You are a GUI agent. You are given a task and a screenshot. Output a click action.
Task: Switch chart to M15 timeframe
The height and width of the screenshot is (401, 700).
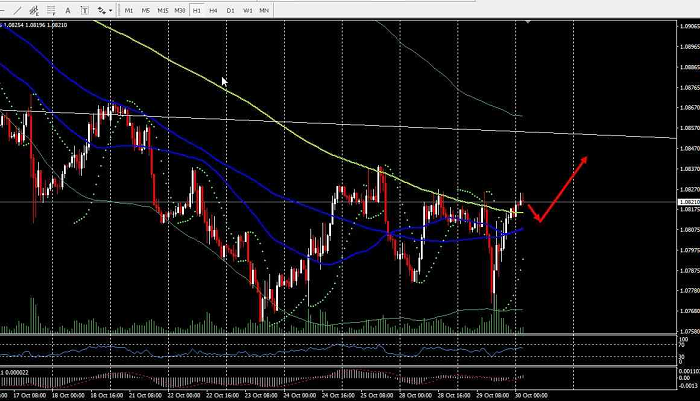click(x=162, y=10)
